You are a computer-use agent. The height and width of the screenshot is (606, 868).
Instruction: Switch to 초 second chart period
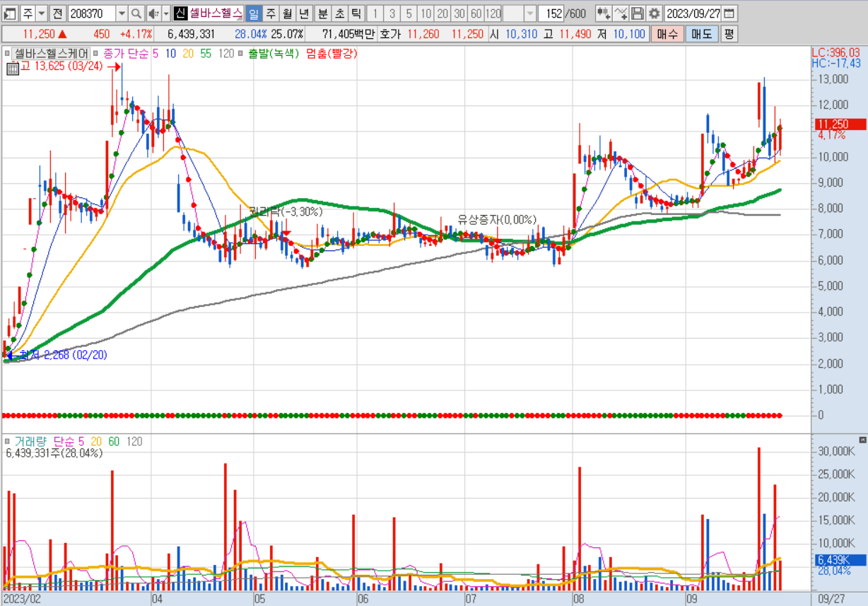(339, 13)
